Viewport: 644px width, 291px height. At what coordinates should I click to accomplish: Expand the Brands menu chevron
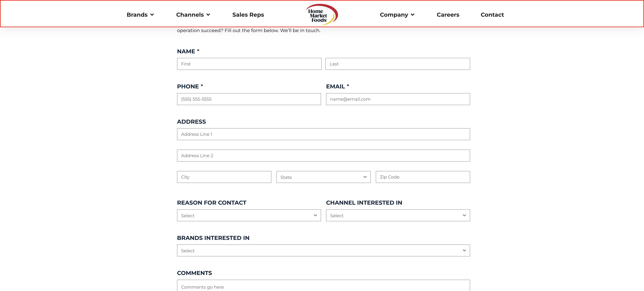152,15
